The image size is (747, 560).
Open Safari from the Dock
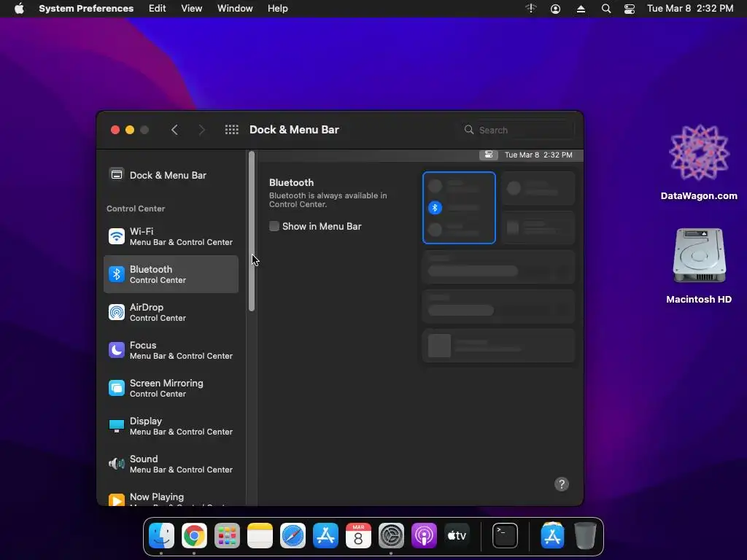[x=293, y=536]
